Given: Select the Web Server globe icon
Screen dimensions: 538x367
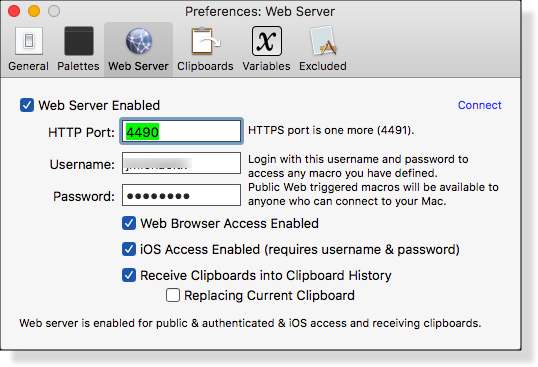Looking at the screenshot, I should pyautogui.click(x=139, y=42).
